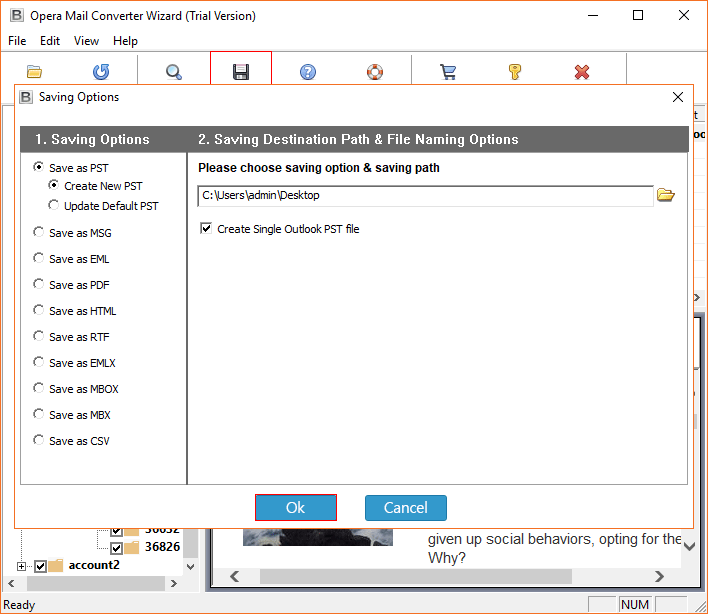
Task: Expand the account2 tree node
Action: (x=21, y=566)
